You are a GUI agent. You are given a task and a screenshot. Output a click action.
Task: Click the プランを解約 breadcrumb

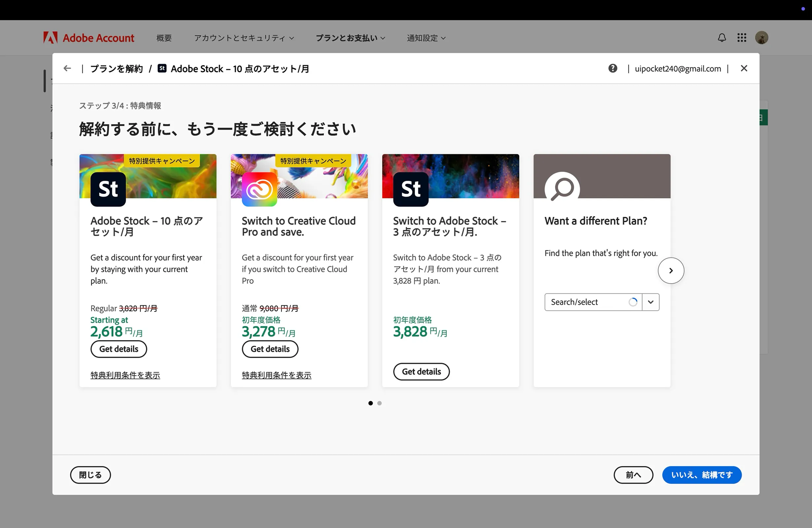(x=116, y=69)
